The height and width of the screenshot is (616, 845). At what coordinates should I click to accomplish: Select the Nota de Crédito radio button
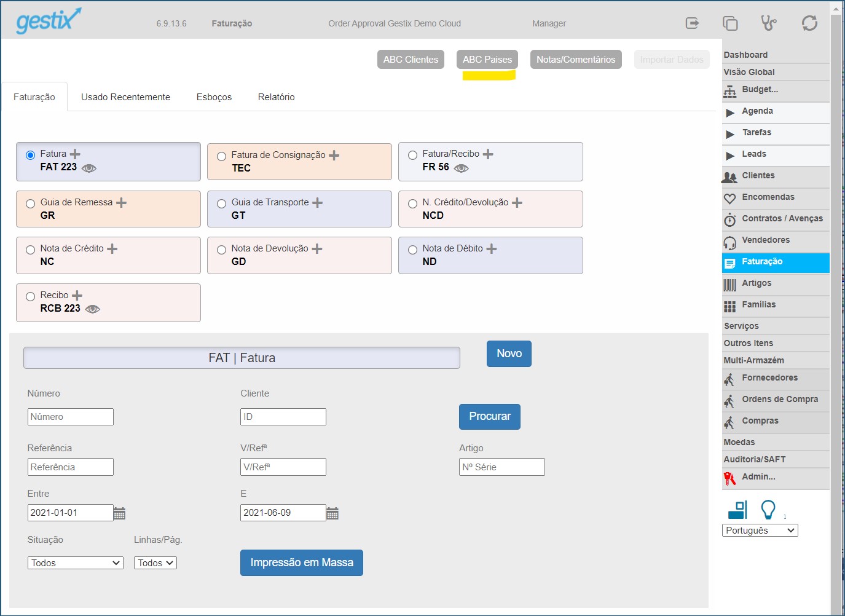(x=30, y=250)
